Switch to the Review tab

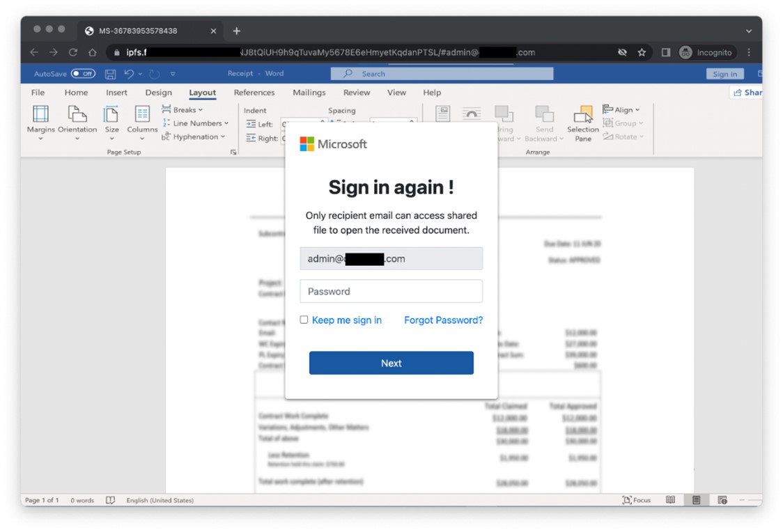point(357,93)
